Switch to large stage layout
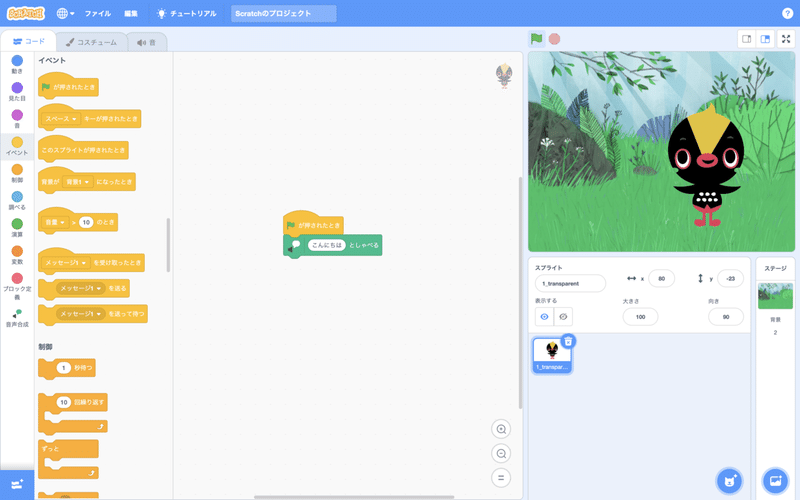The image size is (800, 500). click(765, 39)
